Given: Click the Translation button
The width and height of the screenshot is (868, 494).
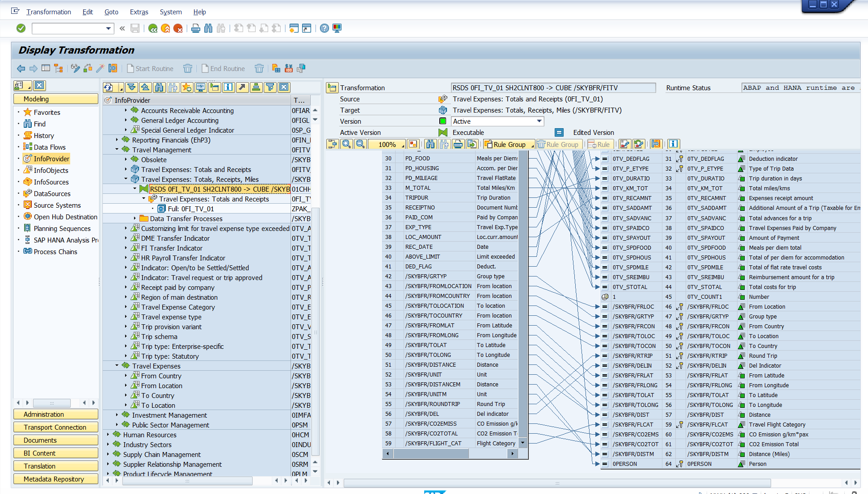Looking at the screenshot, I should point(56,466).
